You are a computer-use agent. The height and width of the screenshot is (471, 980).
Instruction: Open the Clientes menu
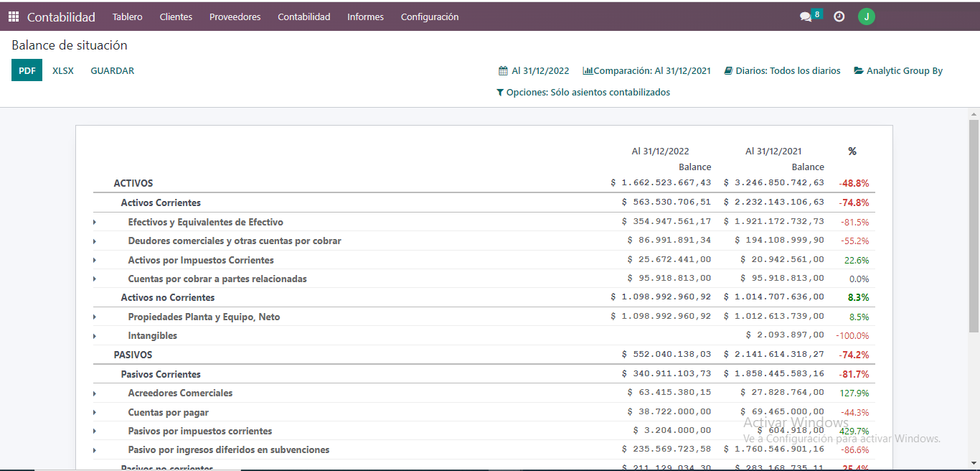click(176, 17)
